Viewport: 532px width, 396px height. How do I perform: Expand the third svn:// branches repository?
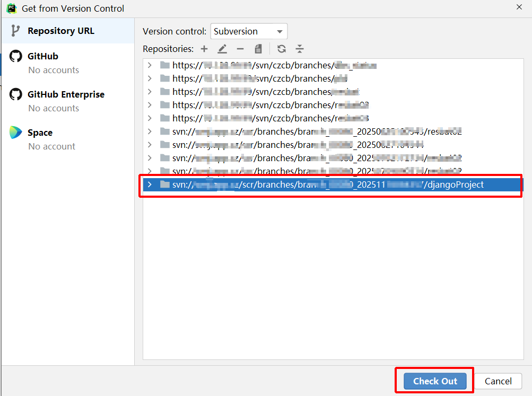pos(150,158)
